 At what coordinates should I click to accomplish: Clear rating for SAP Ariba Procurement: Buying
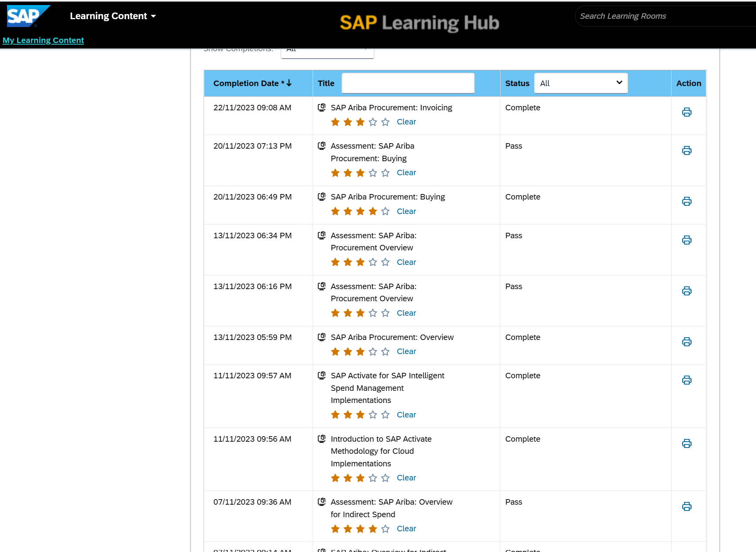[406, 211]
